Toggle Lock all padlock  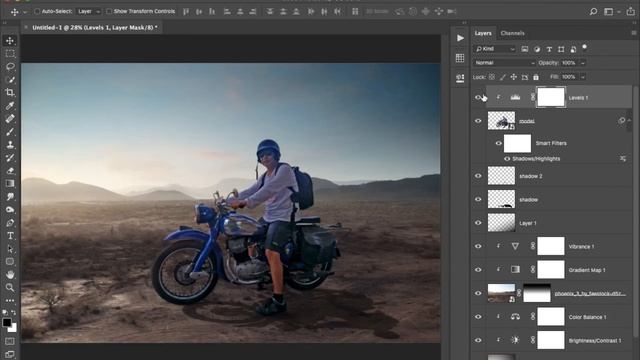click(x=536, y=77)
